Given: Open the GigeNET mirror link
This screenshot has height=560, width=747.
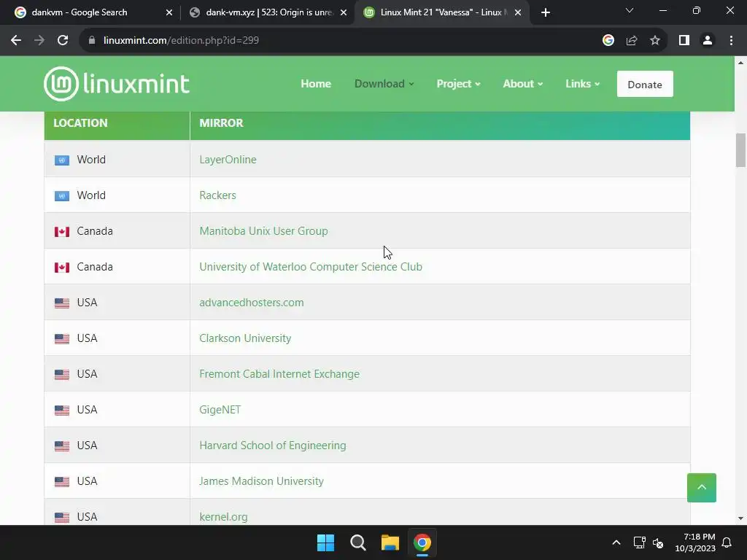Looking at the screenshot, I should pos(220,410).
